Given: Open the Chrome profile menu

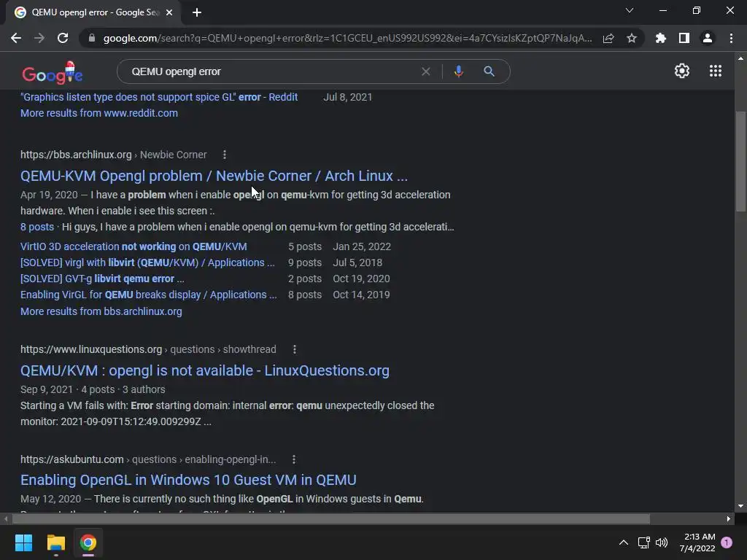Looking at the screenshot, I should (708, 38).
